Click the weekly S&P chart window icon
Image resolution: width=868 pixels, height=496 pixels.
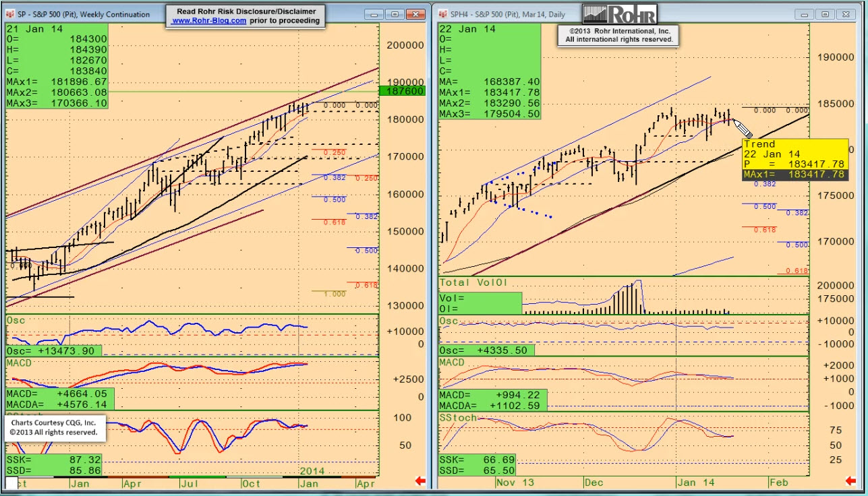[12, 14]
